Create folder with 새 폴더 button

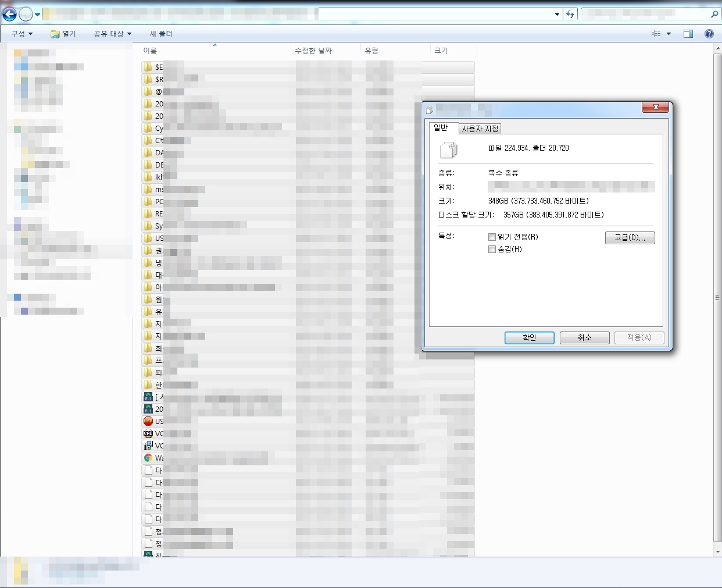(x=161, y=34)
